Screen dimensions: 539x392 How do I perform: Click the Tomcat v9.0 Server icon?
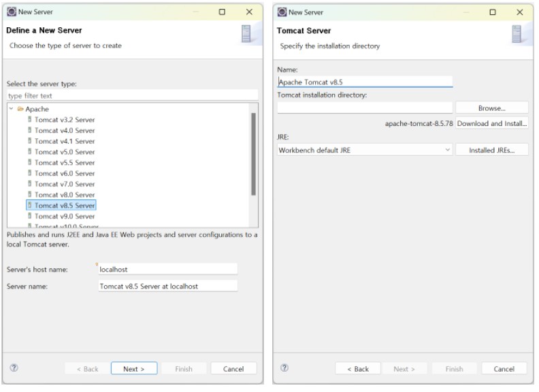[29, 216]
